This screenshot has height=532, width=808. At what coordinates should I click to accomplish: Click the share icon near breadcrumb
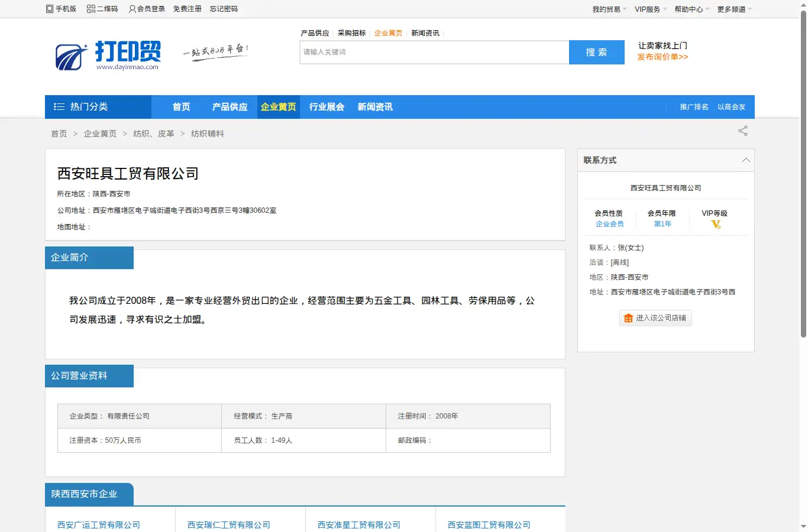point(743,131)
